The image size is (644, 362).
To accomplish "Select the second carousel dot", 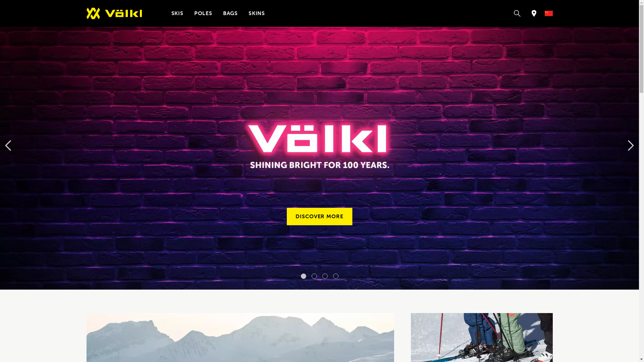I will tap(314, 276).
